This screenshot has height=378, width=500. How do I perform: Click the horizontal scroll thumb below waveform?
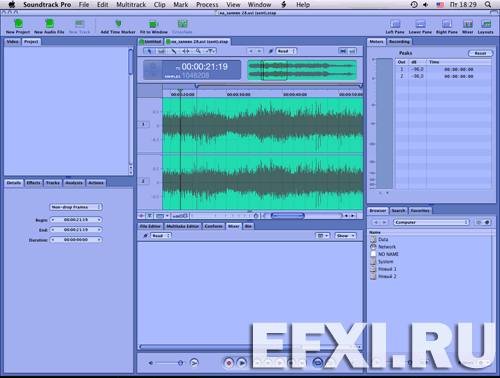(x=287, y=216)
